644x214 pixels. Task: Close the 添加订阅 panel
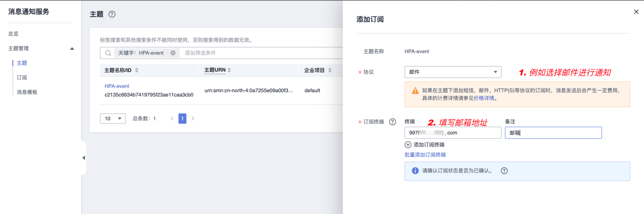click(636, 12)
